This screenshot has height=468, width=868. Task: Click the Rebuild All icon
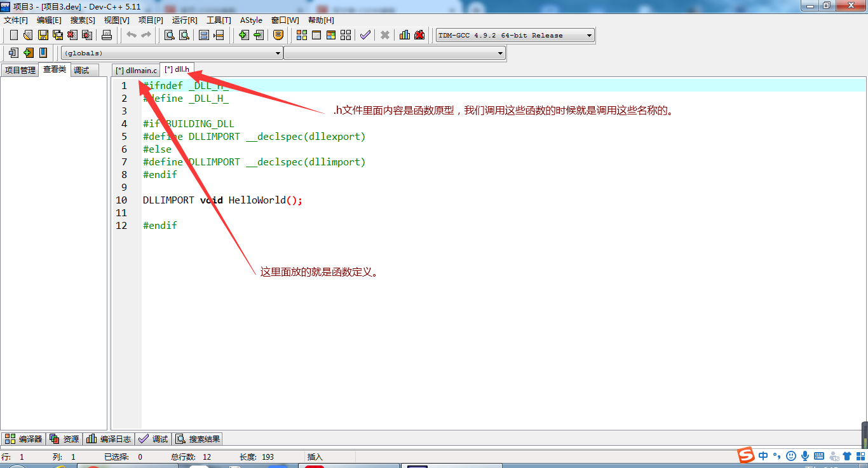pos(346,35)
